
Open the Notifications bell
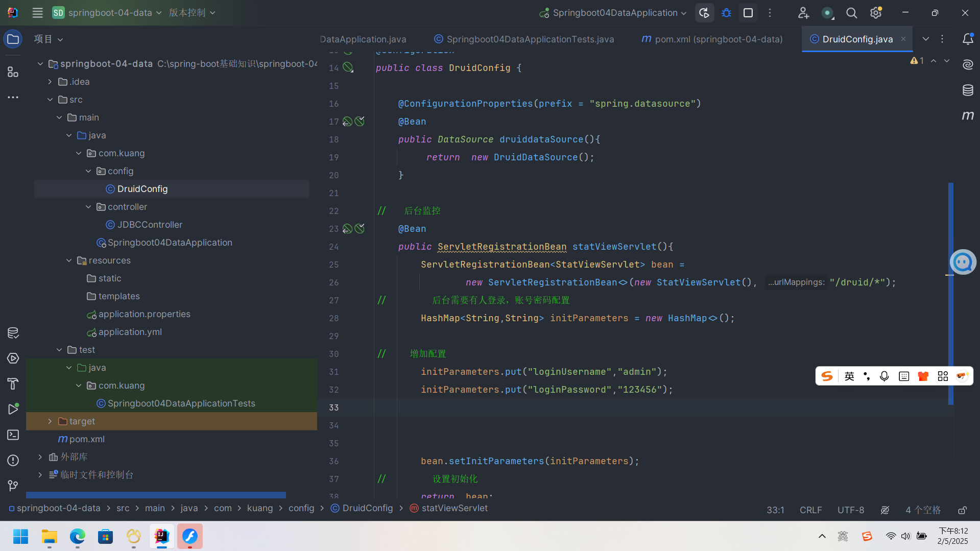pyautogui.click(x=968, y=39)
